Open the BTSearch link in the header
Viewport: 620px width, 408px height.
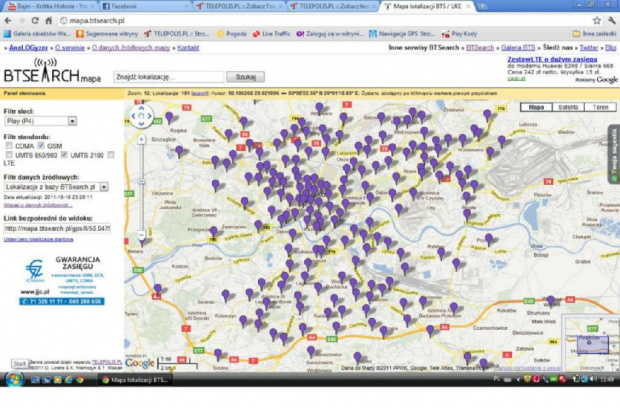pos(480,47)
